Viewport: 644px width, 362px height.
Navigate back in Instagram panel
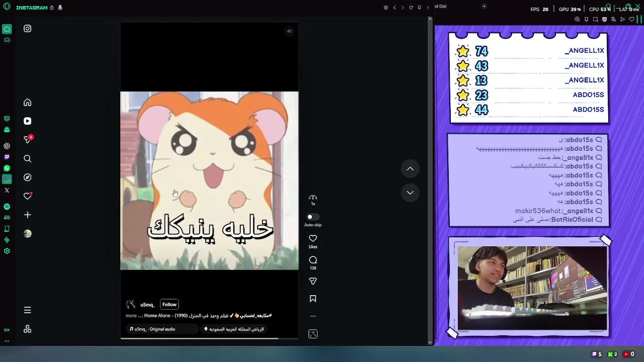[394, 8]
